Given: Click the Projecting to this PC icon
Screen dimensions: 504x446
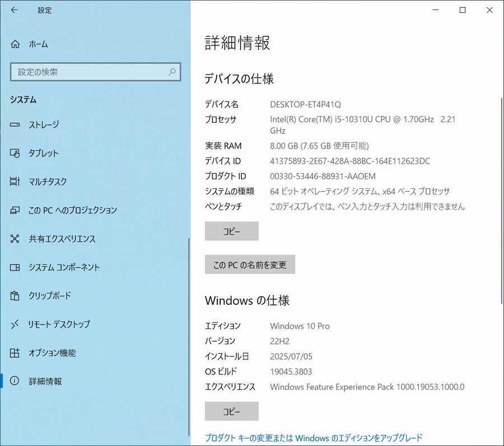Looking at the screenshot, I should (x=15, y=210).
